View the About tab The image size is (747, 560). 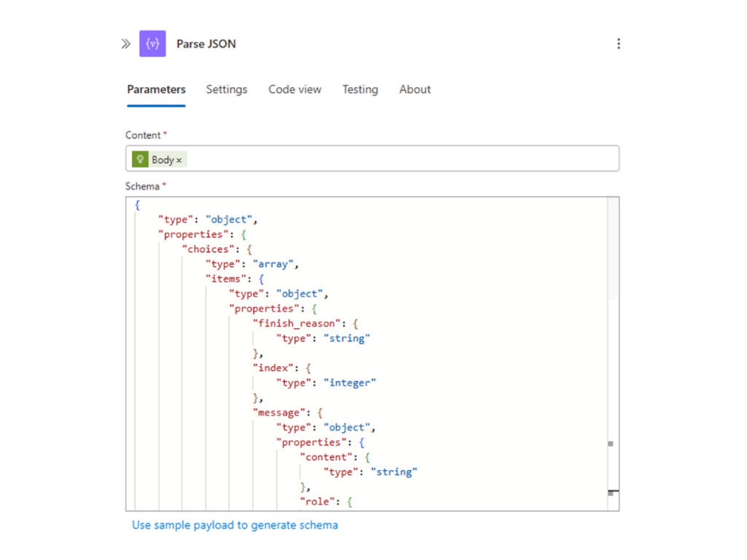click(415, 89)
